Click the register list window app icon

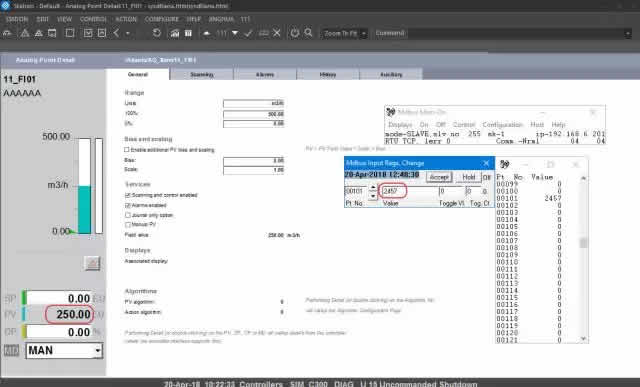pos(504,164)
